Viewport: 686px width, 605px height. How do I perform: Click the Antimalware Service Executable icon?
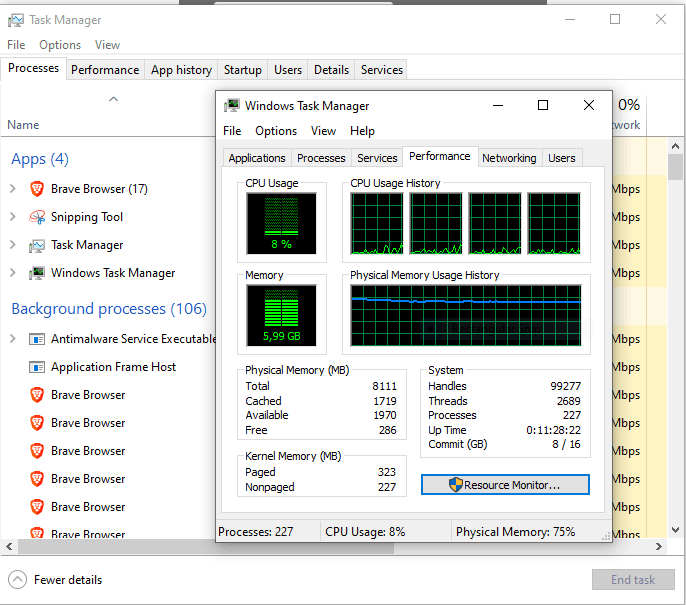tap(37, 339)
